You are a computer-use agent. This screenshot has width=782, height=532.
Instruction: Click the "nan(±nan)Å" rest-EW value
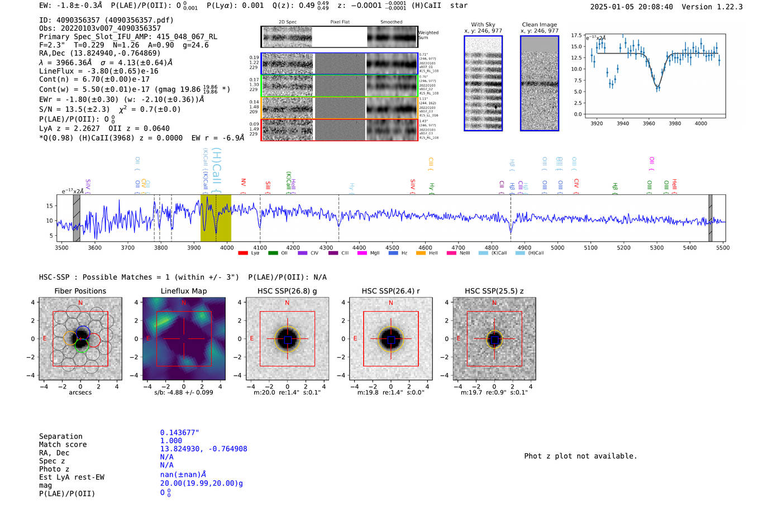[183, 475]
